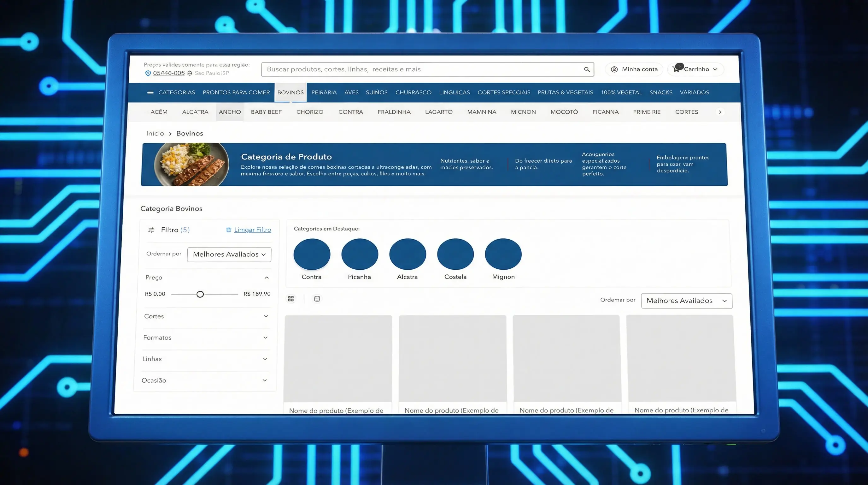Click the filter sliders icon
Screen dimensions: 868x485
[151, 230]
